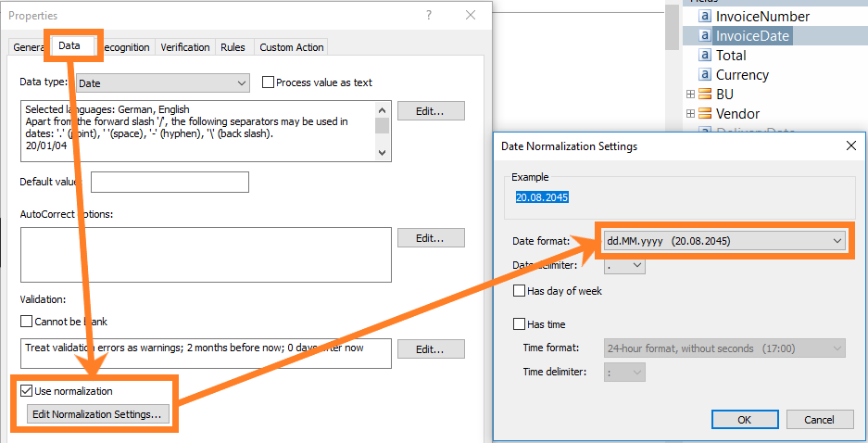Uncheck Use normalization checkbox

26,391
